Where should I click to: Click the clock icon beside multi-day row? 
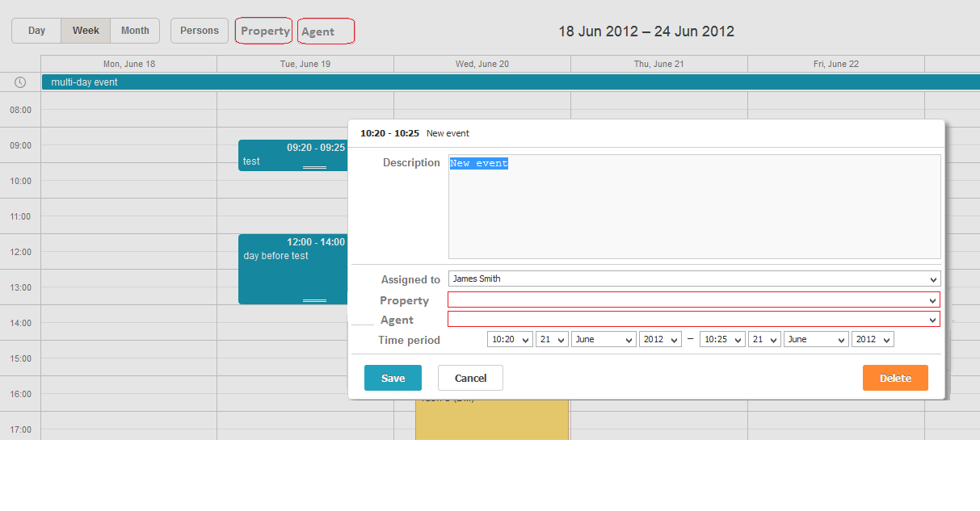tap(20, 82)
